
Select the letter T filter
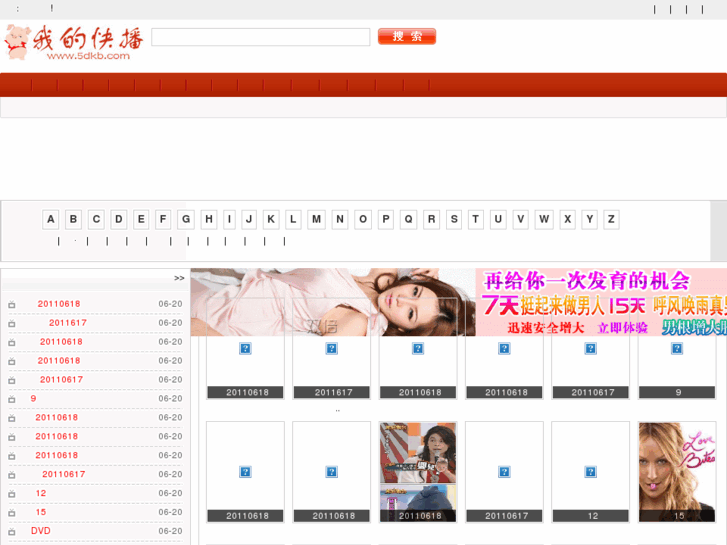pos(476,219)
